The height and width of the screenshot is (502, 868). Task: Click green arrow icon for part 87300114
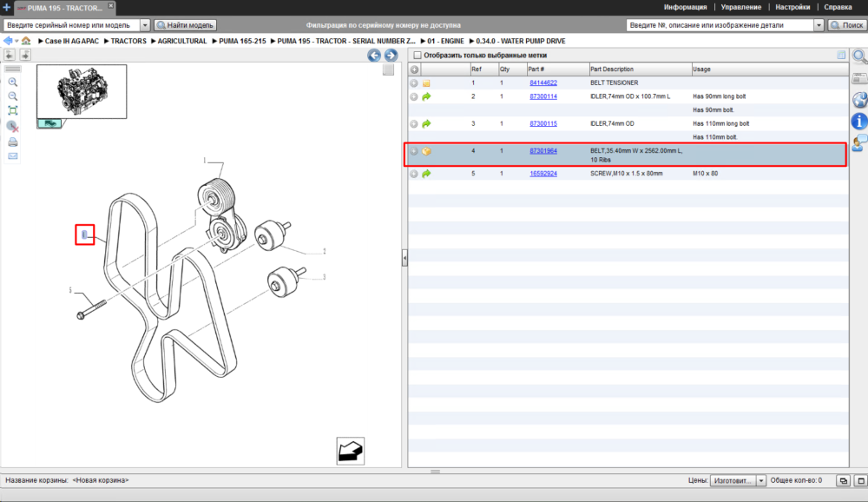pyautogui.click(x=426, y=96)
